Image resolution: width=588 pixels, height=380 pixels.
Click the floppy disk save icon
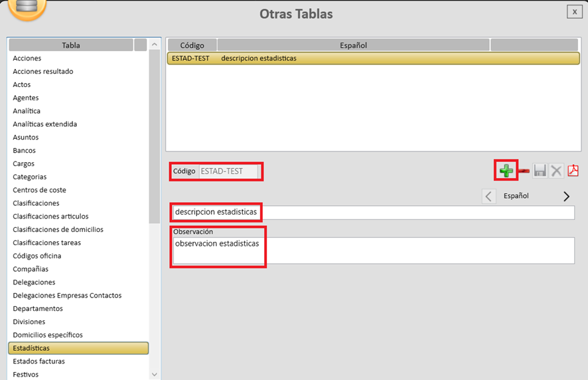[540, 171]
